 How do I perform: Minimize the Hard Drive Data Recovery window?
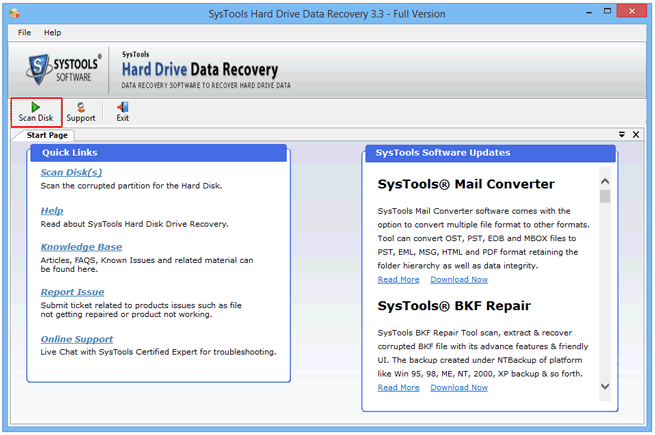tap(589, 13)
